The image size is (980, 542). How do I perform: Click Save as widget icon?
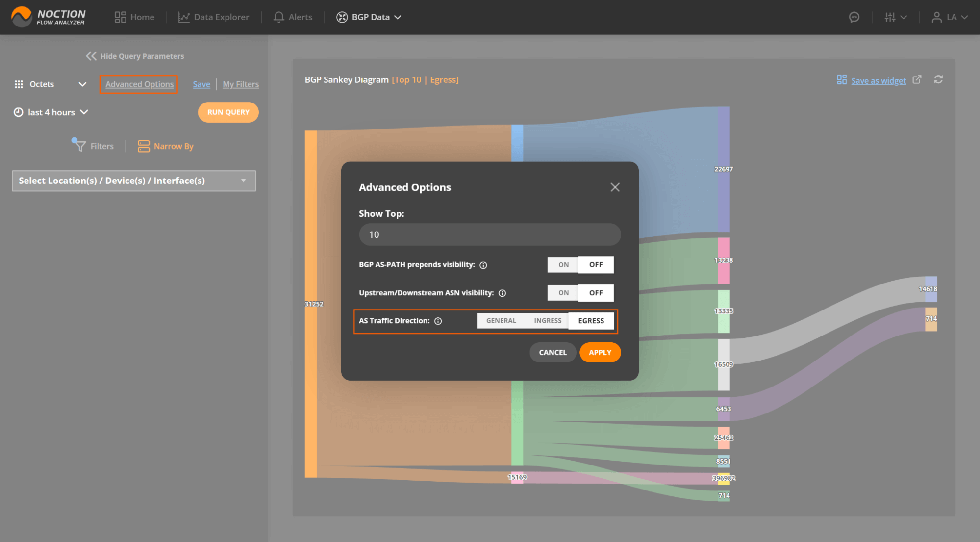tap(841, 80)
